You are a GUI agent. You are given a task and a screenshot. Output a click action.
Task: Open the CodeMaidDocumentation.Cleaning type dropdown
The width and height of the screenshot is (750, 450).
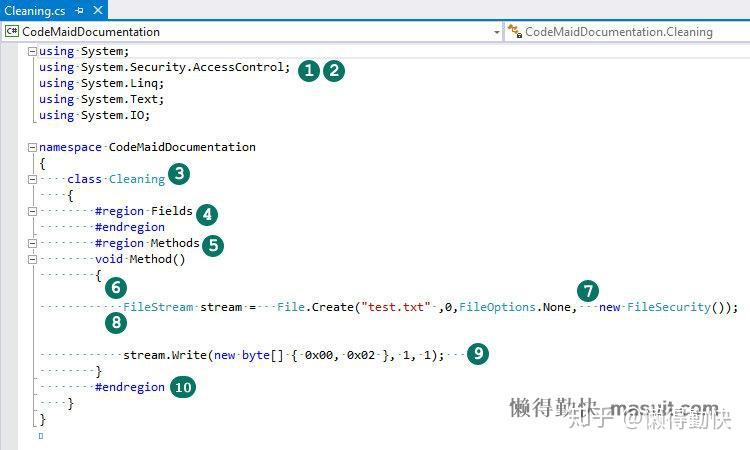point(628,32)
